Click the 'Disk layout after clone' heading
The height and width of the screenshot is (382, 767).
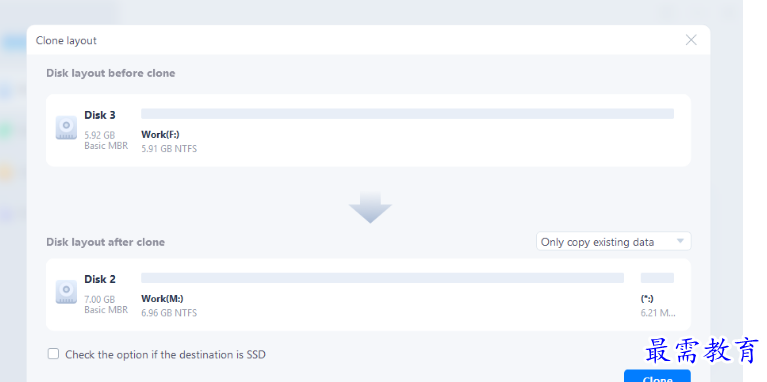pos(106,242)
